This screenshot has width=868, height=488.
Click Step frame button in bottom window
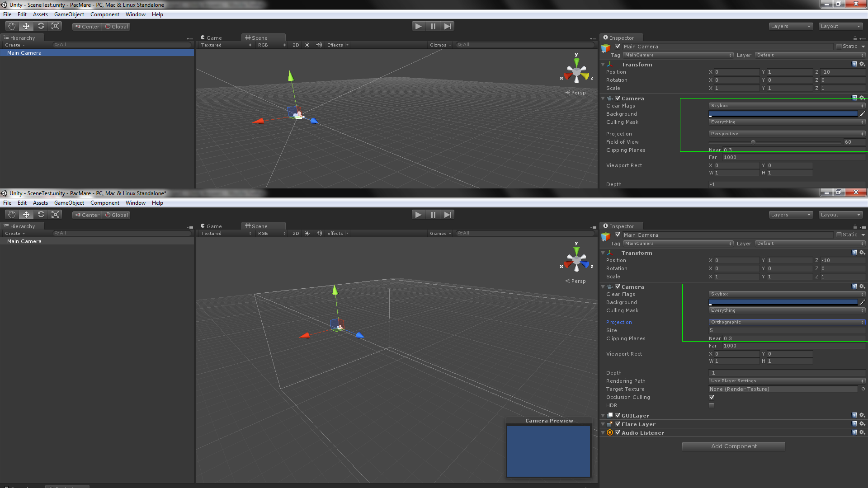click(x=448, y=215)
